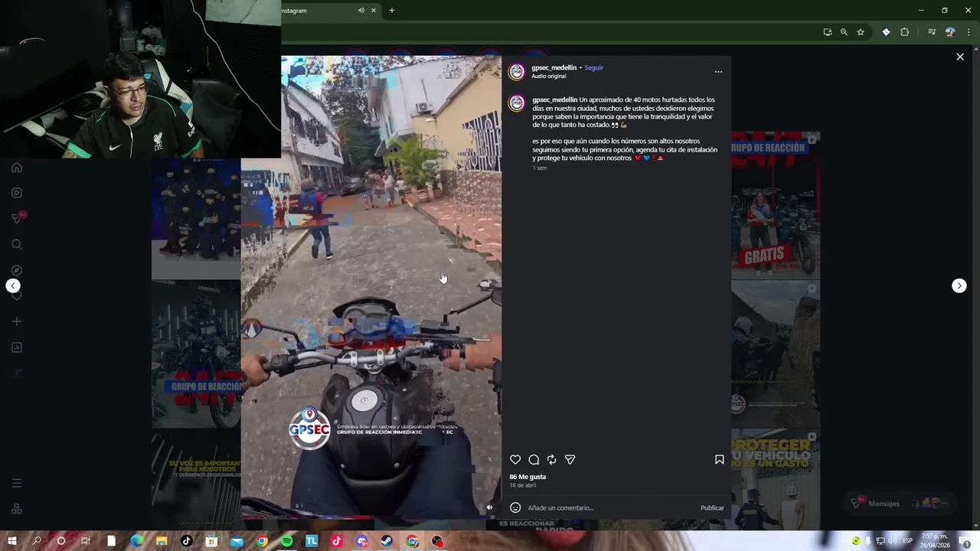Open the Chrome media control icon

[932, 32]
